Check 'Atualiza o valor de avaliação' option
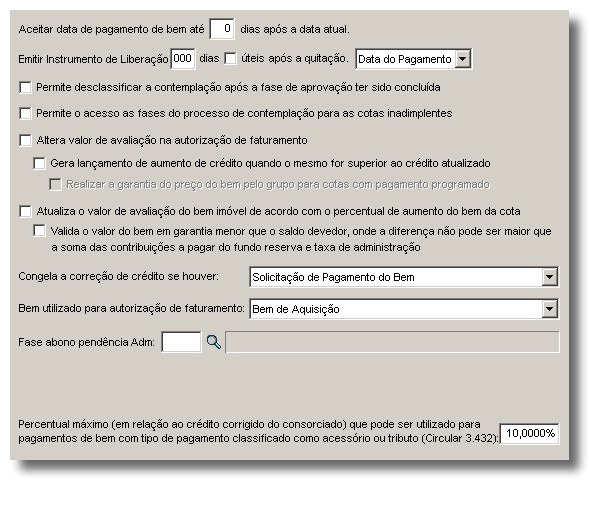Image resolution: width=589 pixels, height=510 pixels. [25, 211]
